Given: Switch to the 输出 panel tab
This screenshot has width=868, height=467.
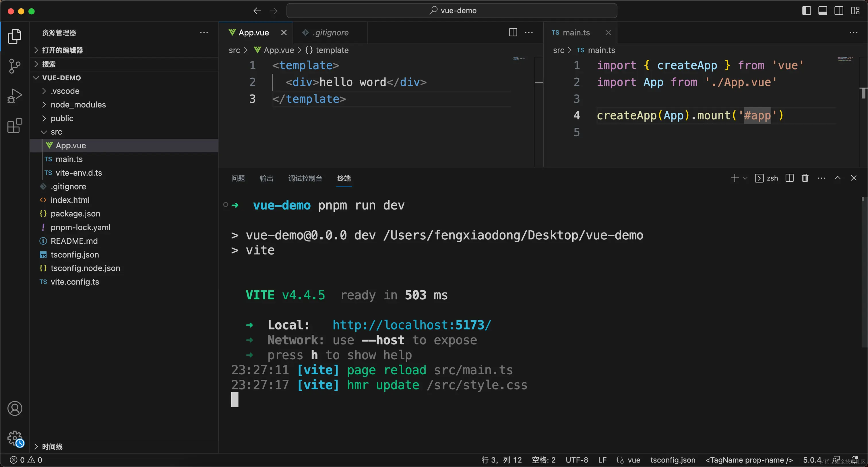Looking at the screenshot, I should pos(266,178).
